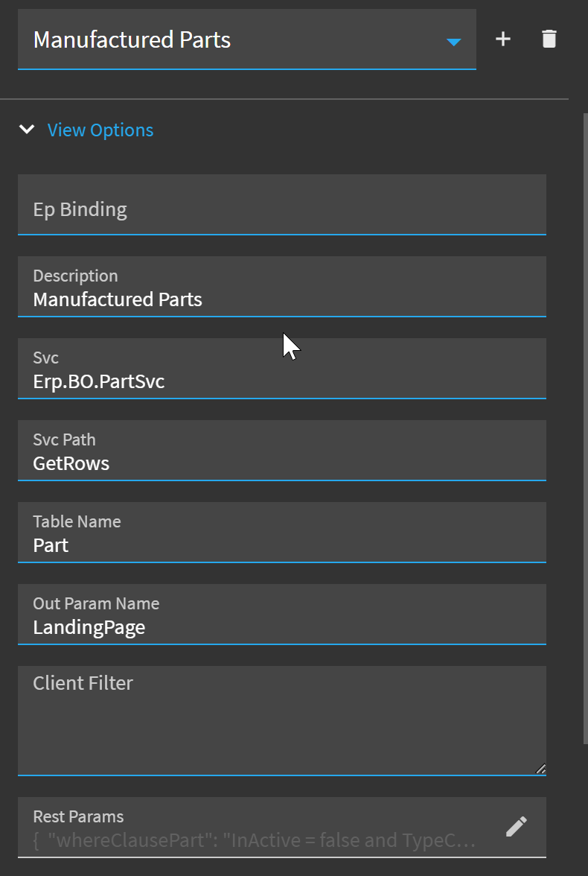Click the Out Param Name label
Viewport: 588px width, 876px height.
tap(96, 603)
